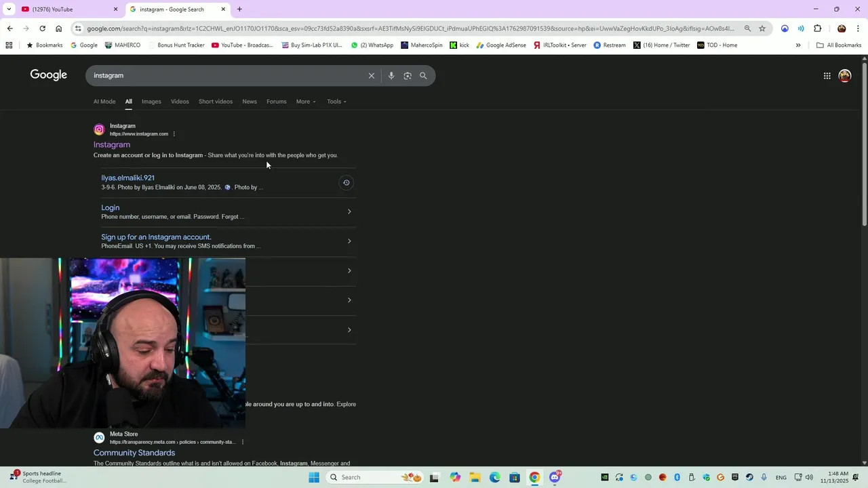Click the page vertical scrollbar

(864, 144)
